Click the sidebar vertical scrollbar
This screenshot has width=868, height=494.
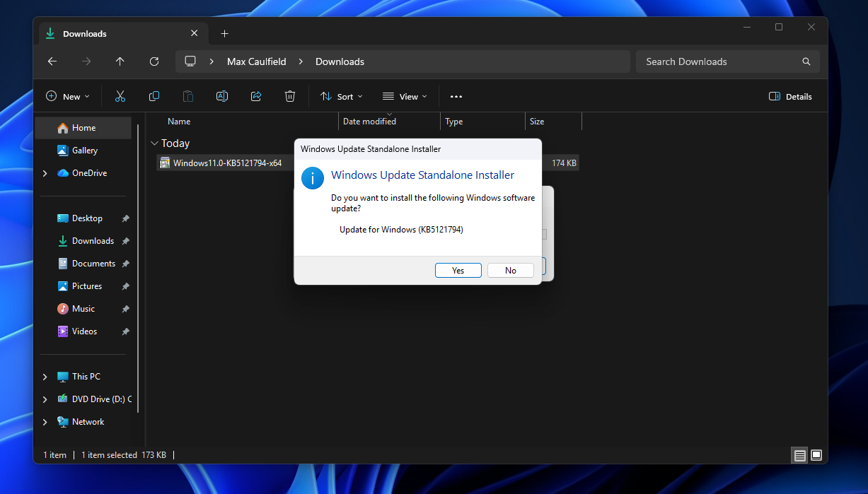[139, 269]
